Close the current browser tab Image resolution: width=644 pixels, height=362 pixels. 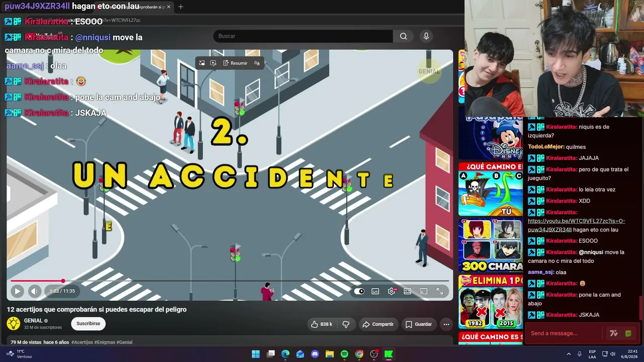pyautogui.click(x=169, y=7)
